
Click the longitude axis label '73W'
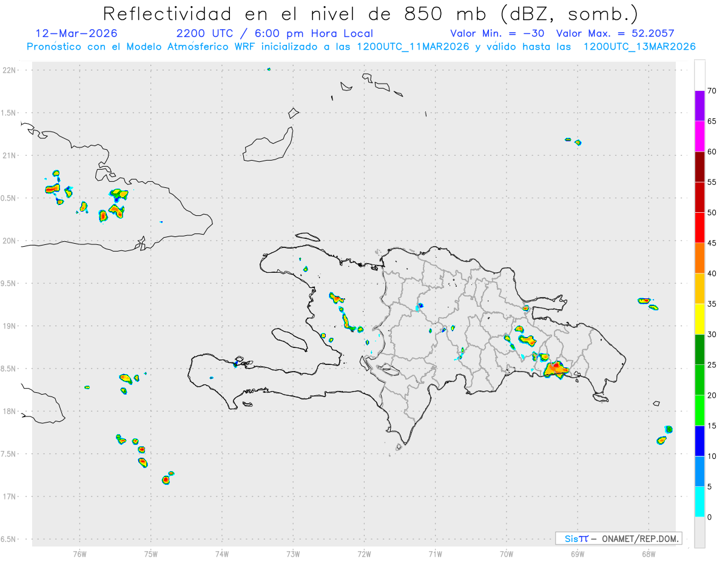pos(293,554)
